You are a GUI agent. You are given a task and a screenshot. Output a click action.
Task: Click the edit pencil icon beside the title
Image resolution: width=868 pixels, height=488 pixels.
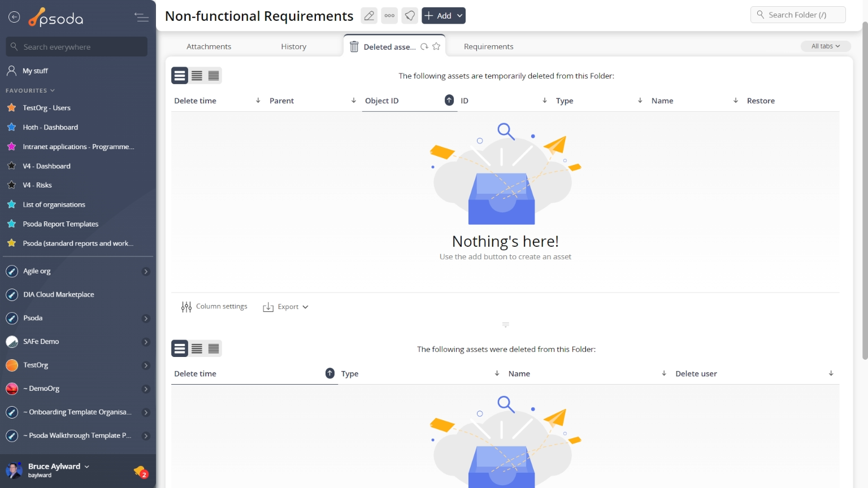pyautogui.click(x=369, y=16)
